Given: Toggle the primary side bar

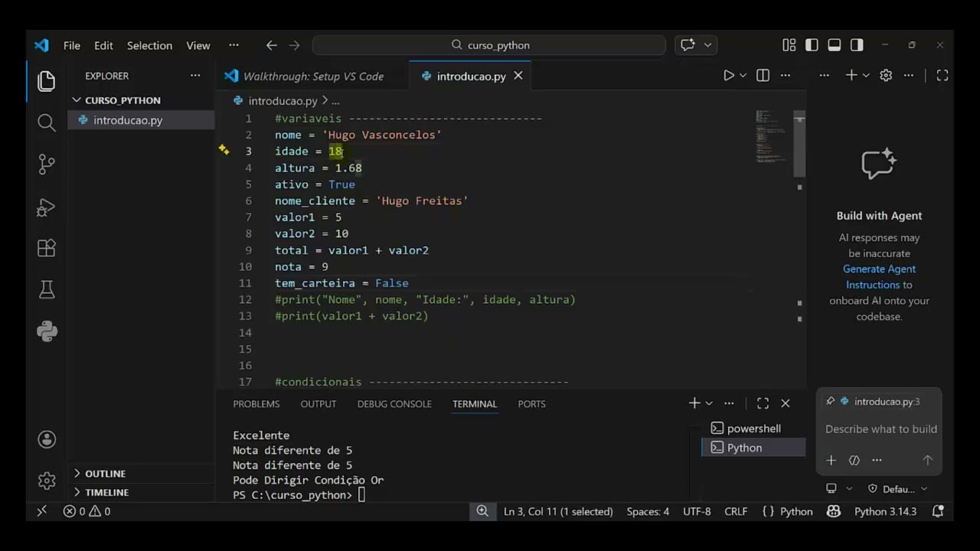Looking at the screenshot, I should click(812, 45).
